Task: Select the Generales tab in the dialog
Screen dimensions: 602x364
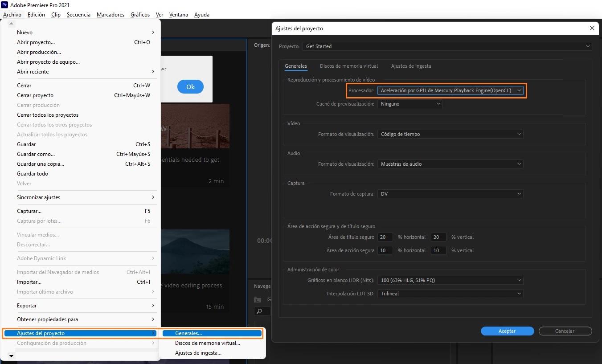Action: 295,65
